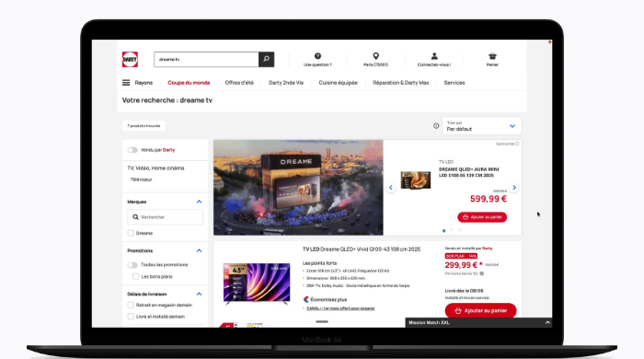Toggle 'Toutes les promotions' switch
644x359 pixels.
tap(132, 265)
